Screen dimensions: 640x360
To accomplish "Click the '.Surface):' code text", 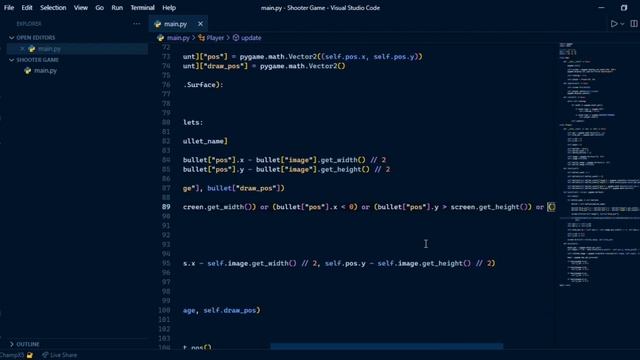I will click(x=203, y=85).
